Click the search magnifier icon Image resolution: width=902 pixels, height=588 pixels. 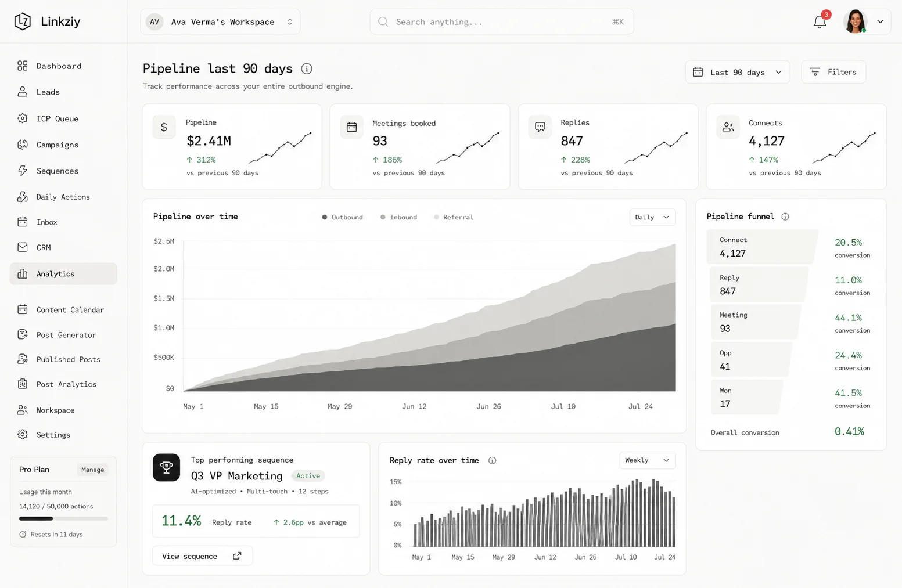[383, 22]
